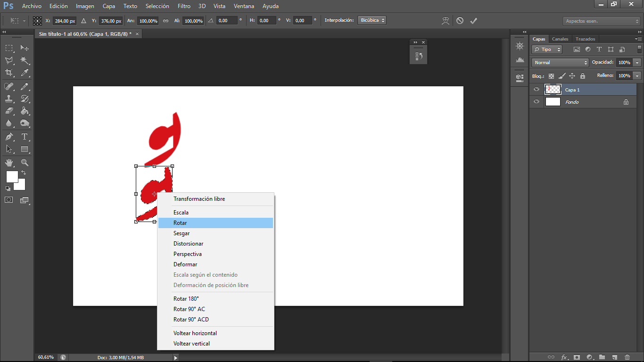Toggle lock position
Screen dimensions: 644x362
(x=572, y=76)
